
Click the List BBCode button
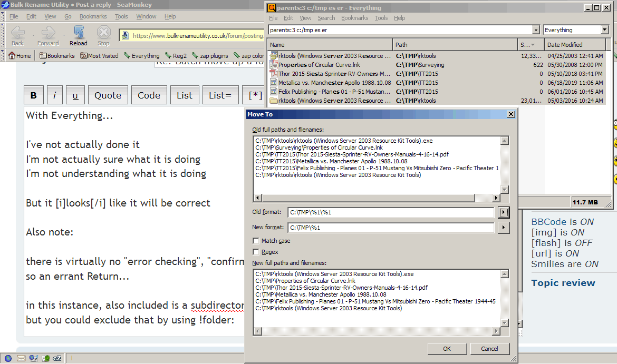185,95
